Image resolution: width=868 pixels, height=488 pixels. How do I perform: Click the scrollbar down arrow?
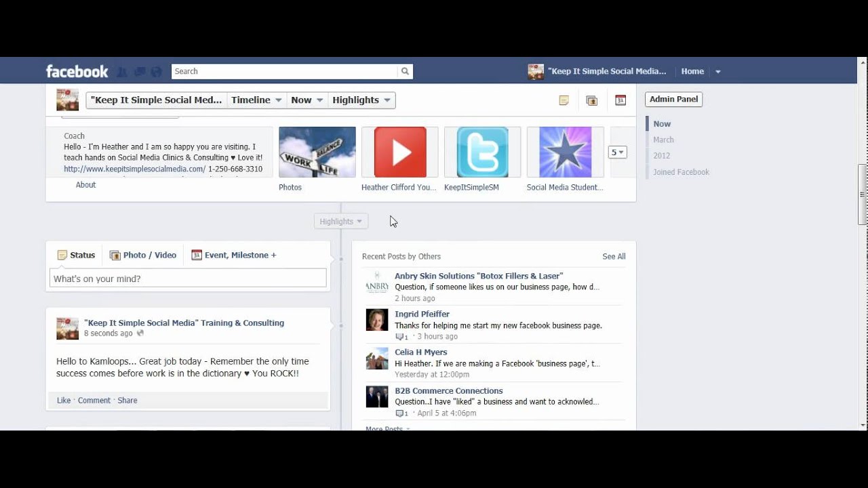click(x=863, y=425)
